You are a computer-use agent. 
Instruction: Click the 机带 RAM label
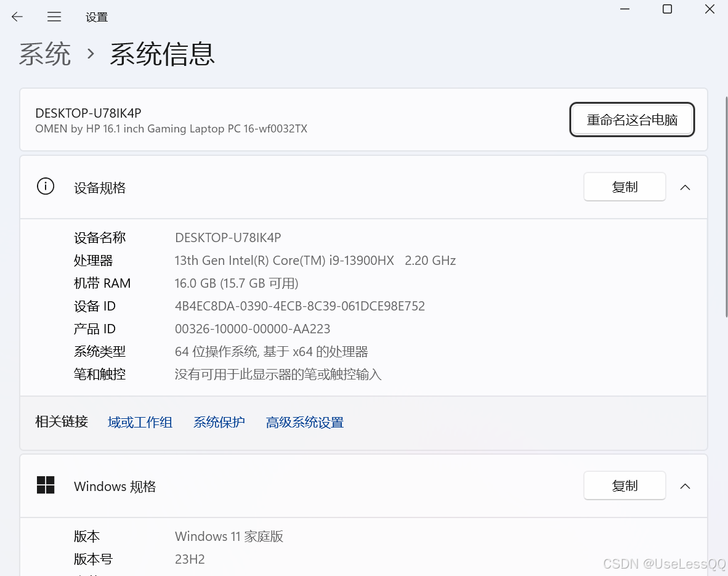point(102,283)
